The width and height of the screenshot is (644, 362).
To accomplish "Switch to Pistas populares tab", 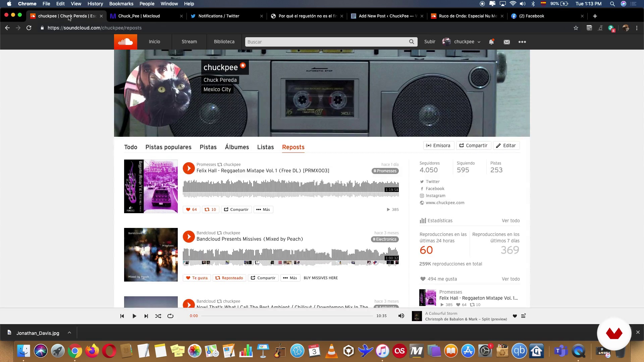I will click(168, 147).
